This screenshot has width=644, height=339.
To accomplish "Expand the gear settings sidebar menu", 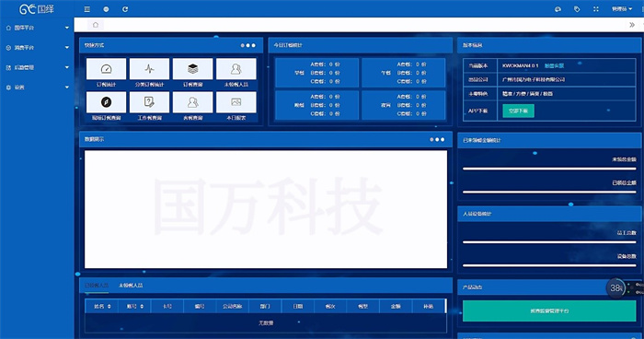I will pyautogui.click(x=37, y=88).
